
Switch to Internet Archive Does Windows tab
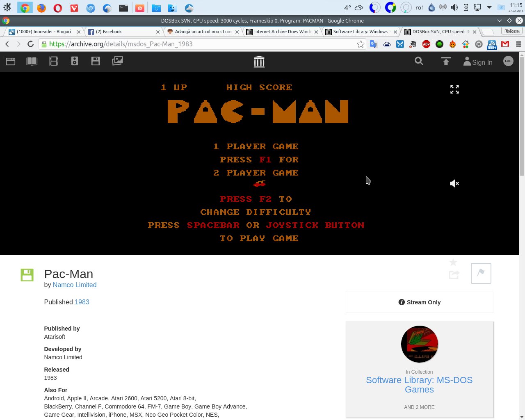coord(281,32)
